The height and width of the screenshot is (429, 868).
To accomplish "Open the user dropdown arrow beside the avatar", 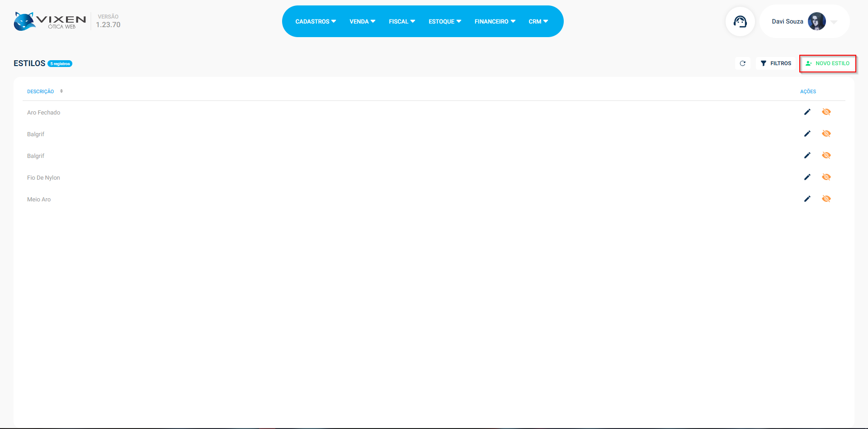I will pyautogui.click(x=834, y=22).
